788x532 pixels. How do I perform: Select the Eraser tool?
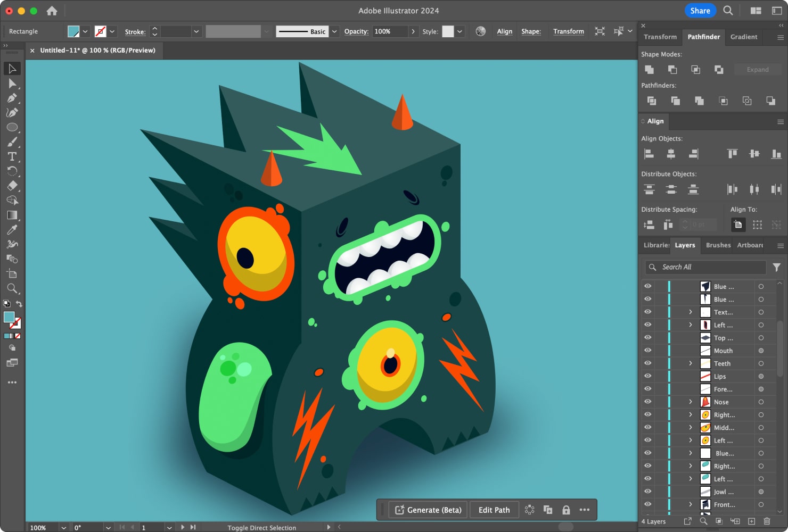pyautogui.click(x=12, y=186)
